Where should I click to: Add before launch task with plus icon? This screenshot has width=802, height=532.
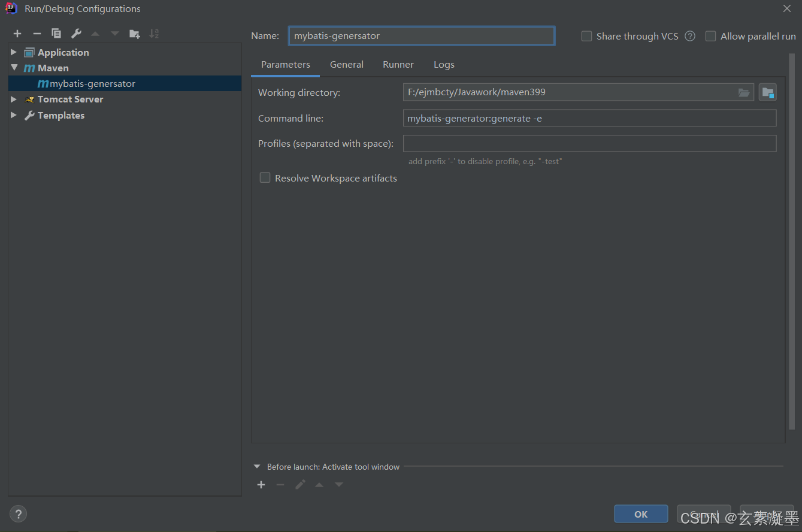click(x=261, y=485)
